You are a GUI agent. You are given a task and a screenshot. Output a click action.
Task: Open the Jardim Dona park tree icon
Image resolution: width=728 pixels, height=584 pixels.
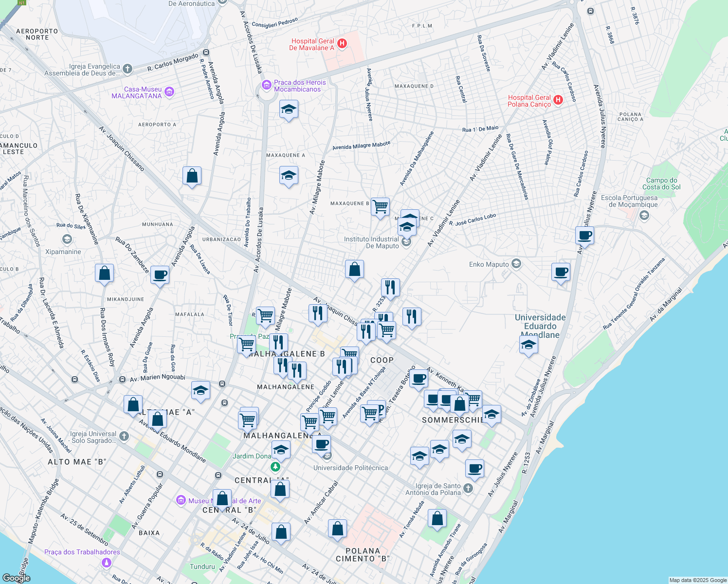coord(275,467)
